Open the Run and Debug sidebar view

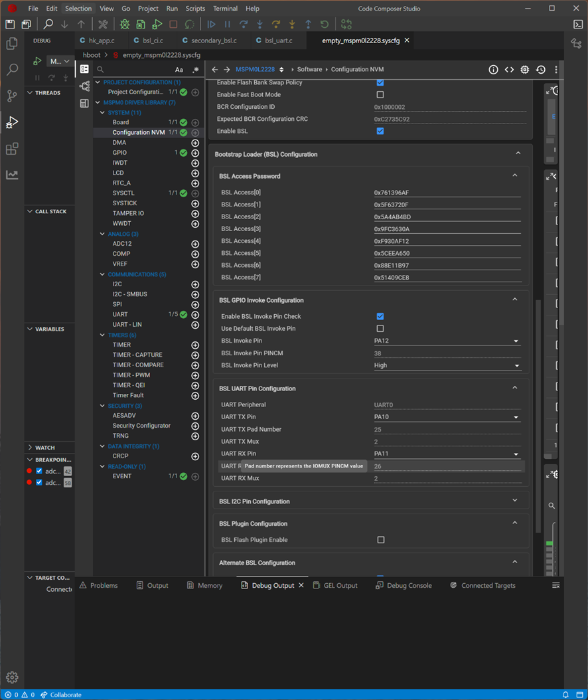tap(12, 122)
